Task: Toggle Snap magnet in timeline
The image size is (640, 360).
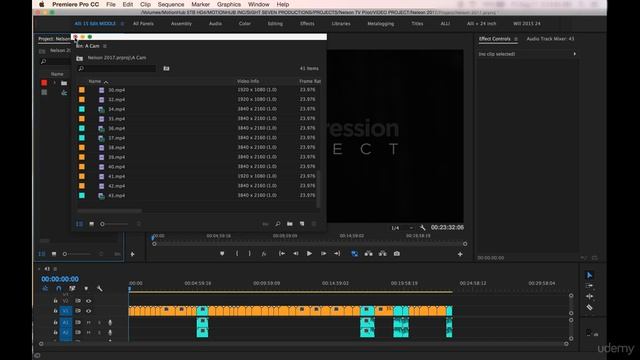Action: [x=59, y=289]
